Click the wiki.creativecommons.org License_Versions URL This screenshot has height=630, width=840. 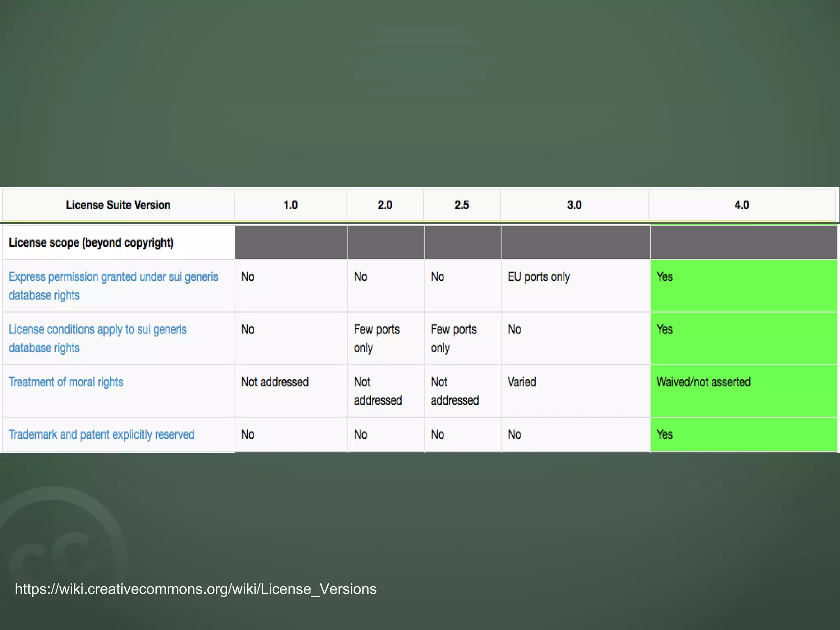click(196, 589)
